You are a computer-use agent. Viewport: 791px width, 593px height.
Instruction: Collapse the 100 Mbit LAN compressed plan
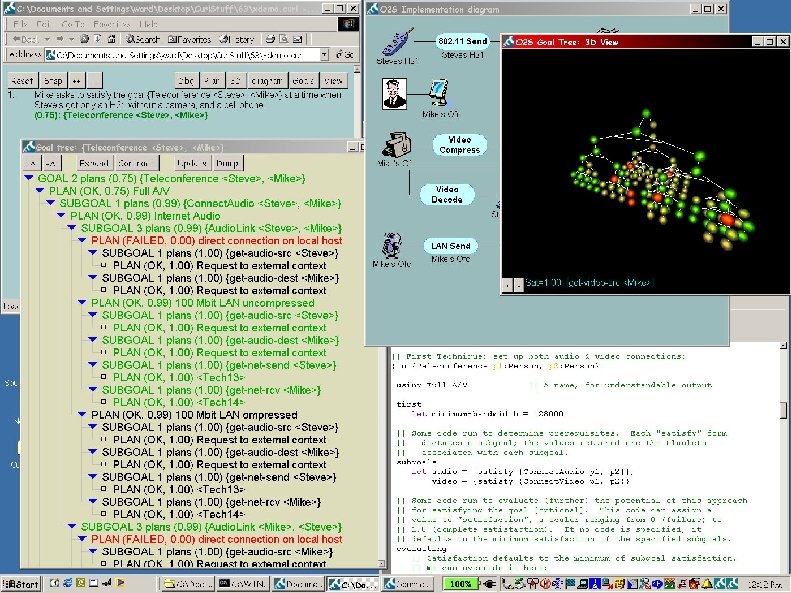[x=82, y=414]
